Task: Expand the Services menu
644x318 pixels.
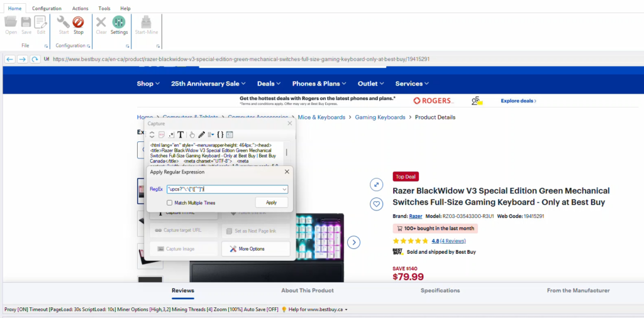Action: [412, 84]
